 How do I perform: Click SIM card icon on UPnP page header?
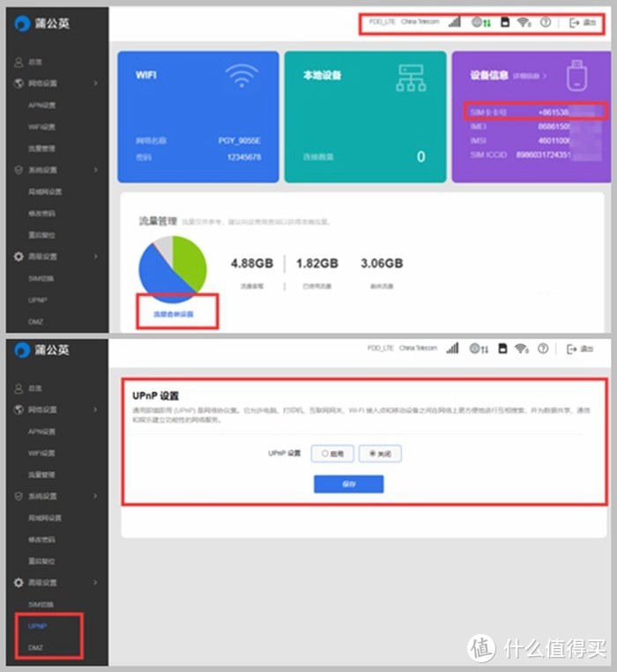coord(503,348)
